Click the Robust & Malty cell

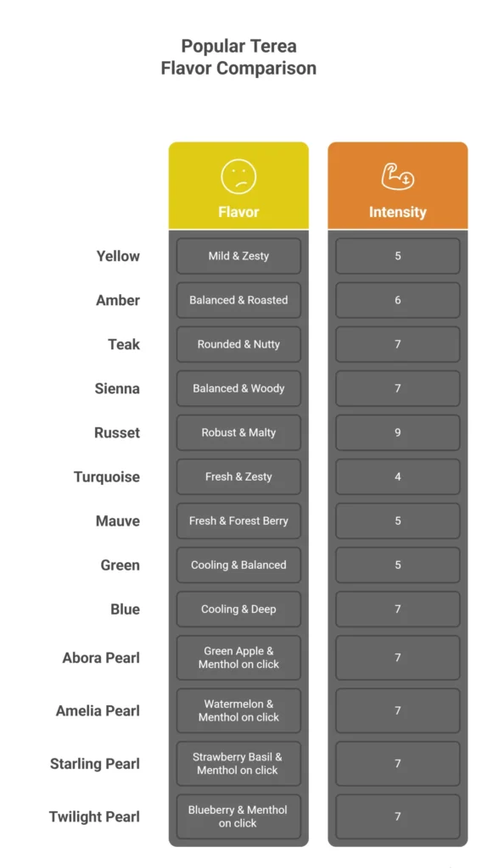238,432
